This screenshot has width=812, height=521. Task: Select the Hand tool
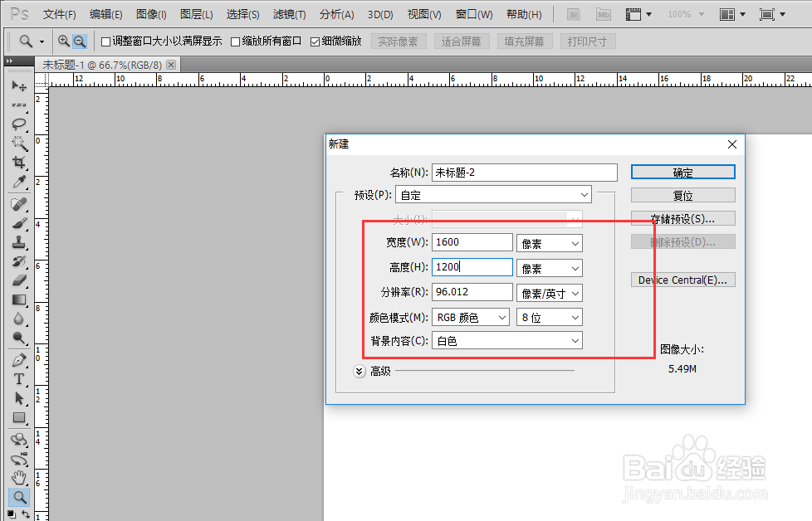18,478
